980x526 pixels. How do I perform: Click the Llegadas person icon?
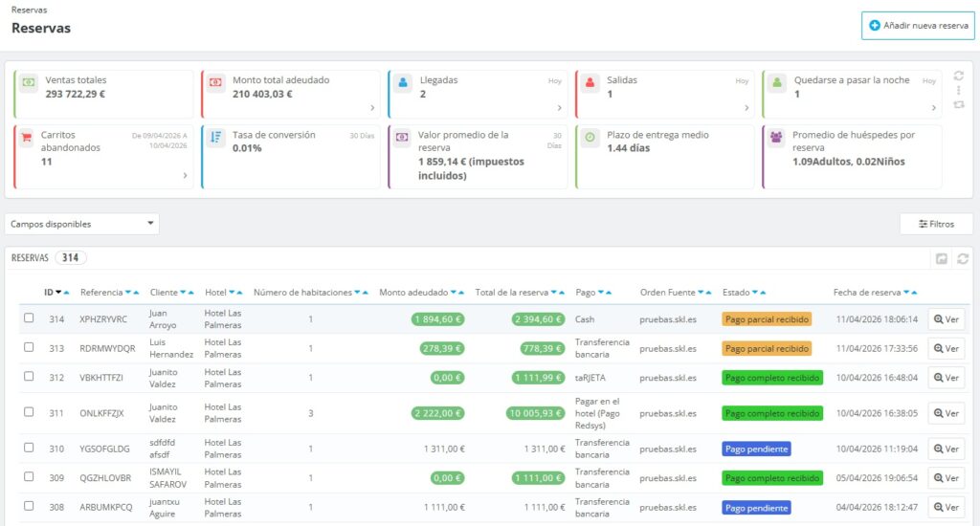[x=403, y=83]
